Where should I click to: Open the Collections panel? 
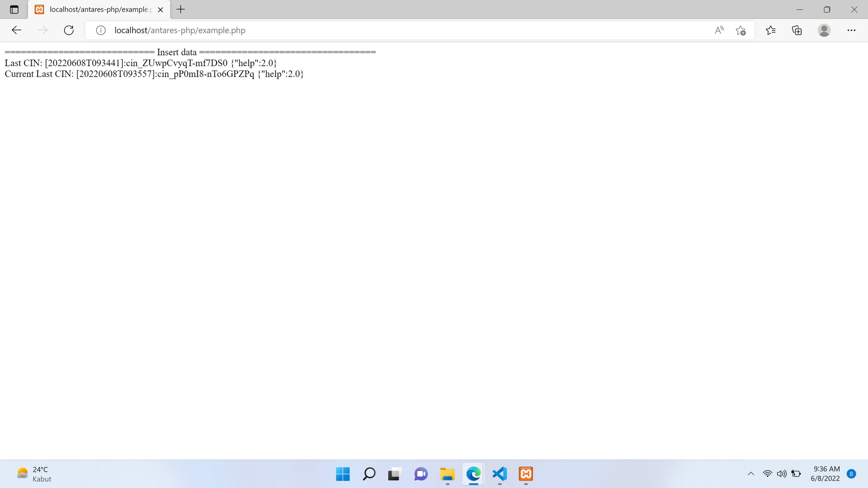point(797,30)
